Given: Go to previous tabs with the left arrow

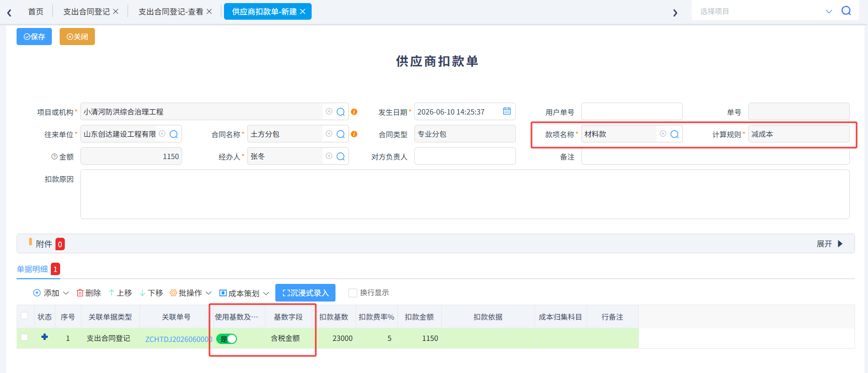Looking at the screenshot, I should tap(9, 12).
